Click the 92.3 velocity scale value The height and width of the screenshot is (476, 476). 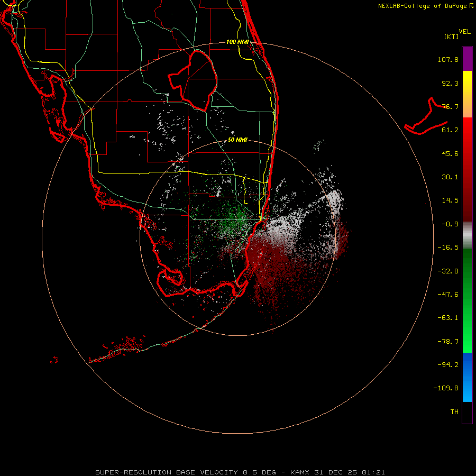tap(450, 83)
